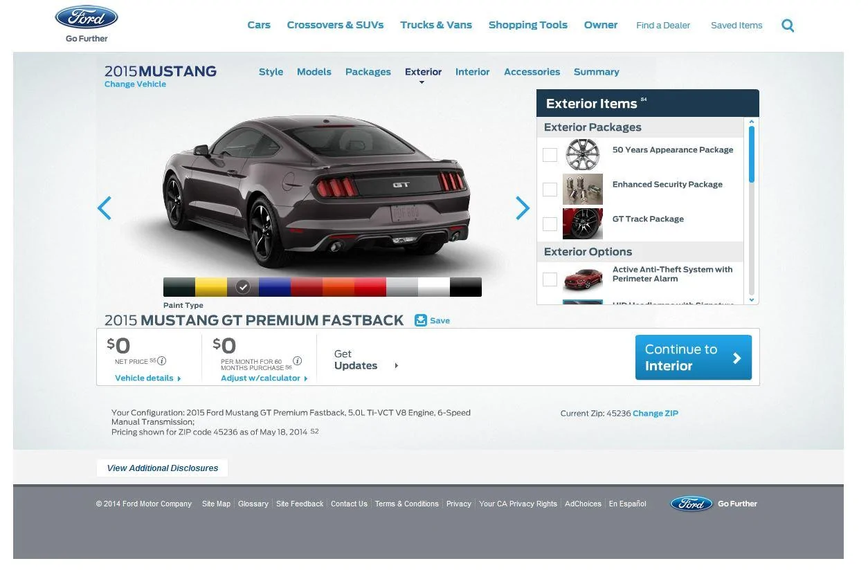Open the Owner menu
The height and width of the screenshot is (588, 868).
[601, 25]
